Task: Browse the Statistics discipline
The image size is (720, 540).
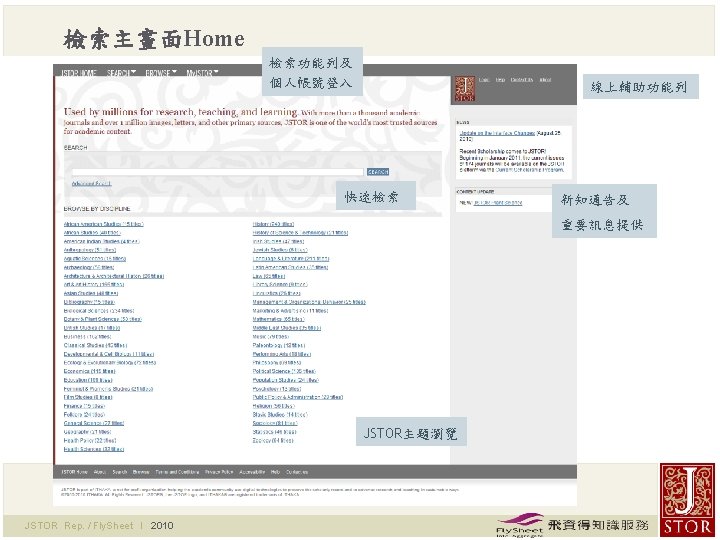Action: pyautogui.click(x=275, y=432)
